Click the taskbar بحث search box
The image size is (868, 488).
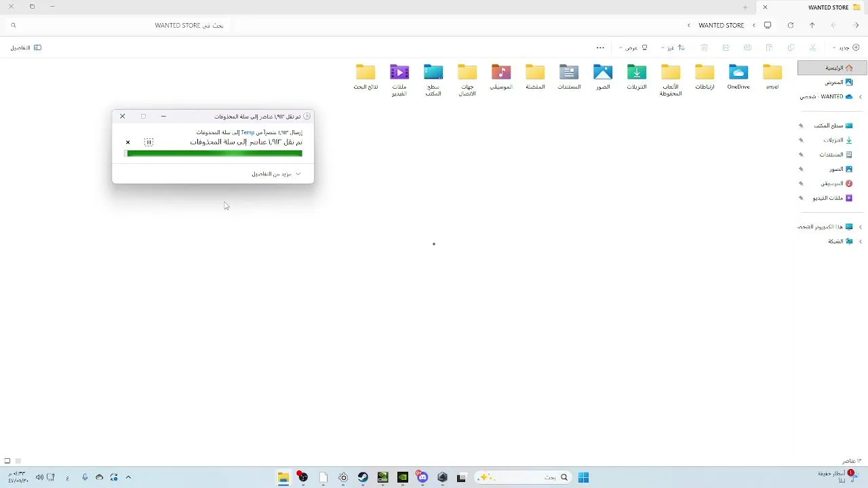(x=522, y=477)
